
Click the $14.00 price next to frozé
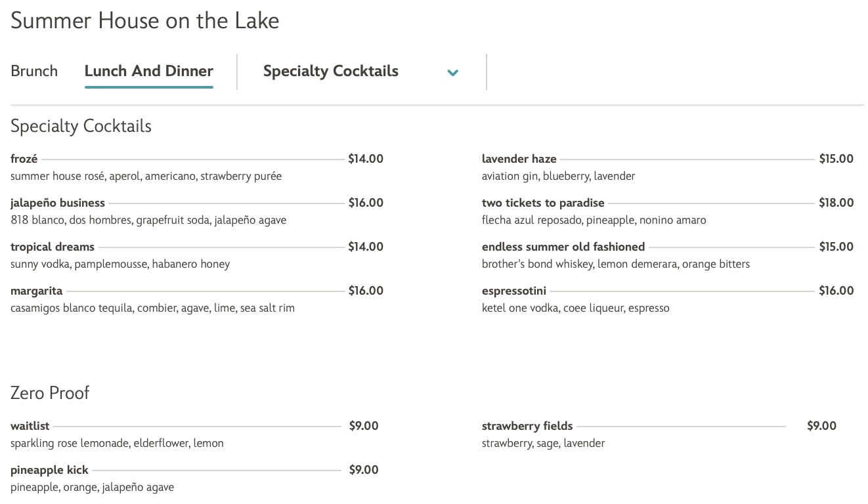pyautogui.click(x=366, y=158)
